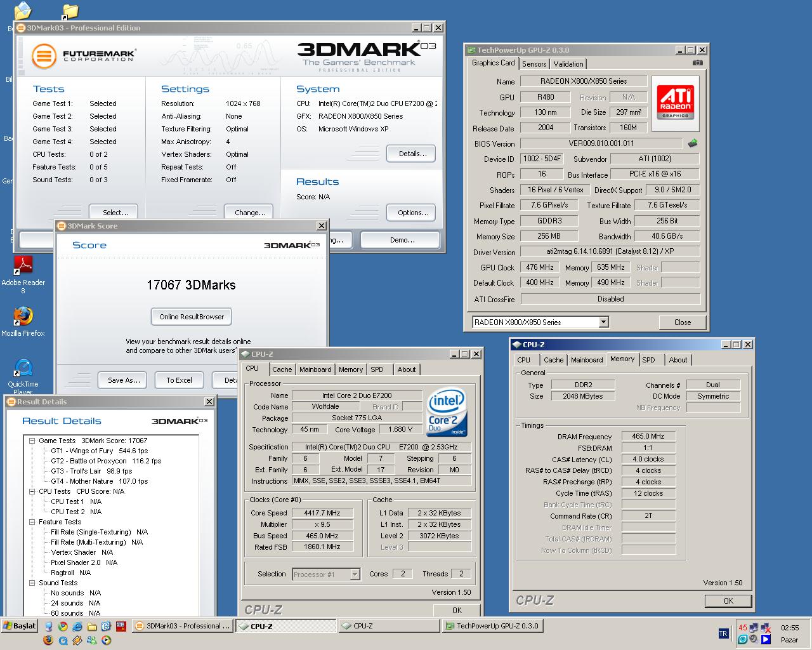Screen dimensions: 812x650
Task: Click the Close button in GPU-Z
Action: (683, 322)
